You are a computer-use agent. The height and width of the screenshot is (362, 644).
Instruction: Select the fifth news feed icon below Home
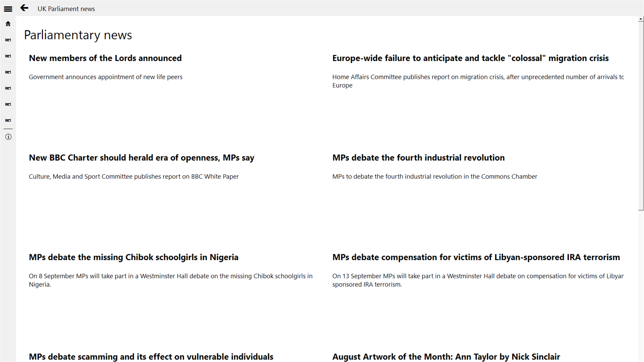tap(8, 104)
